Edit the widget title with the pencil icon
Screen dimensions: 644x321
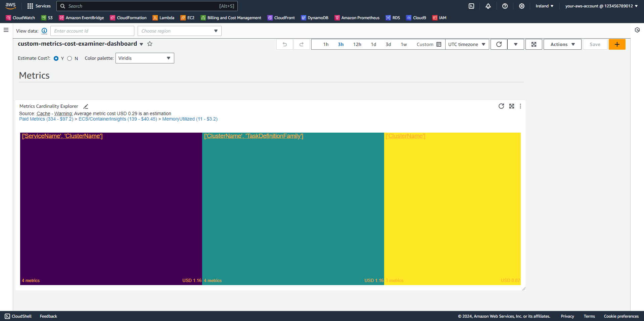click(x=86, y=106)
